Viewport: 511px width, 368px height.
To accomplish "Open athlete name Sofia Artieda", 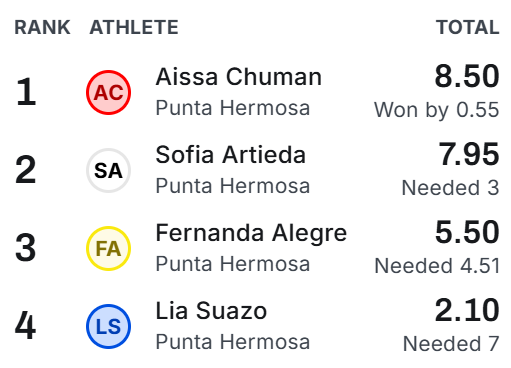I will (x=231, y=155).
